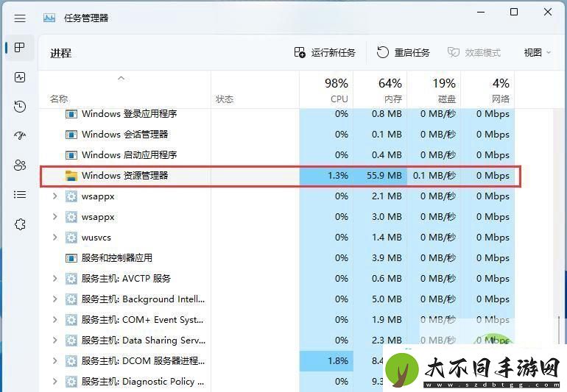Toggle the sort arrow above the 名称 column

tap(121, 78)
